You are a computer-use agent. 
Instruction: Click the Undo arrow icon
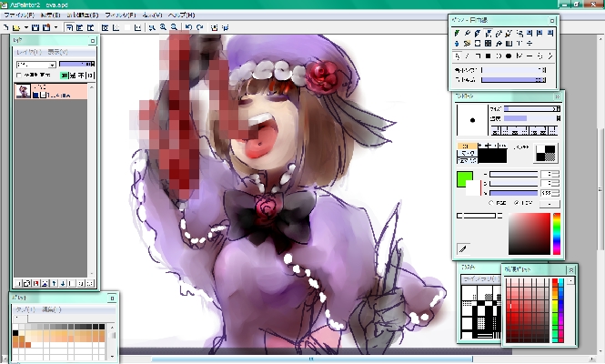point(188,27)
